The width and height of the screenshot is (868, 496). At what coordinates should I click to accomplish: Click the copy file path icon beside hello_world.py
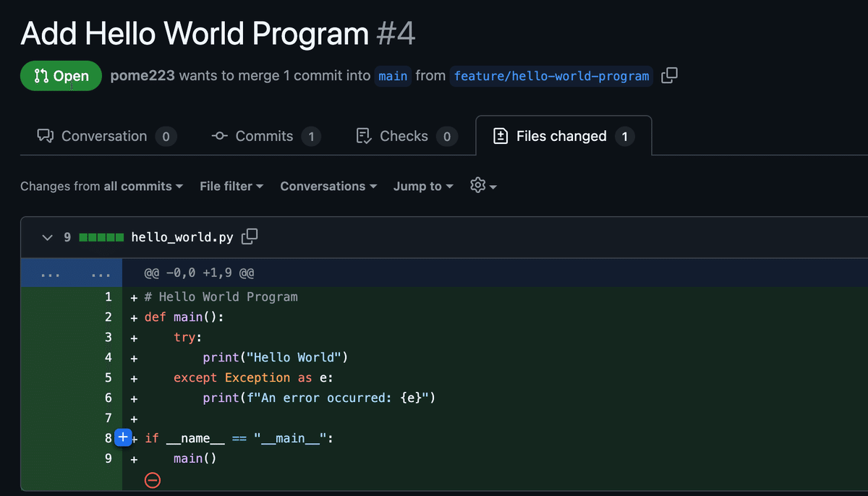click(250, 236)
